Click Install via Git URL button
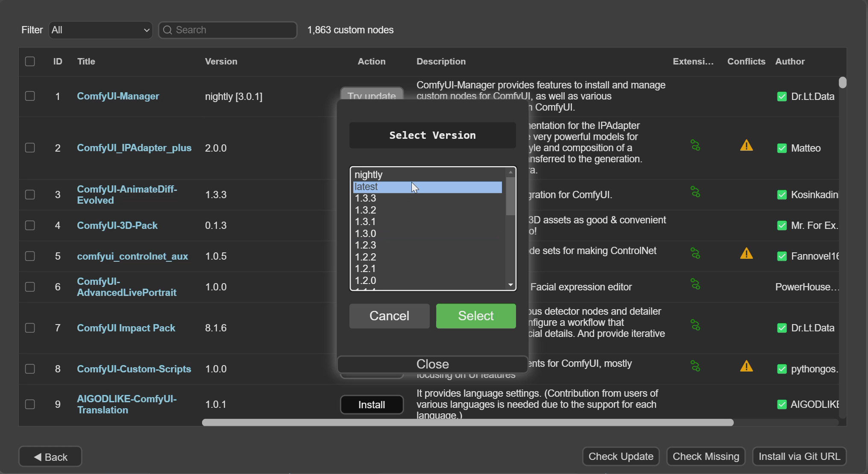The width and height of the screenshot is (868, 474). (799, 456)
